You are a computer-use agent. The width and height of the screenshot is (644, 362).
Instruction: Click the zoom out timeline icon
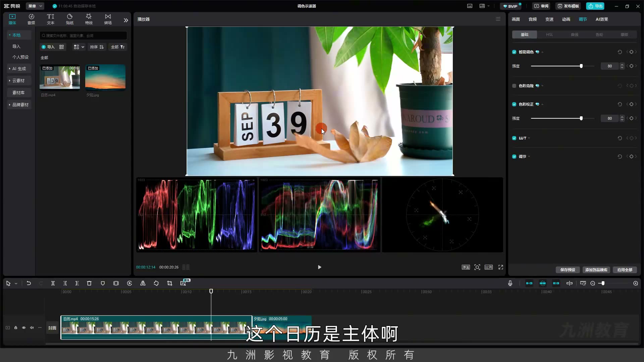click(593, 283)
